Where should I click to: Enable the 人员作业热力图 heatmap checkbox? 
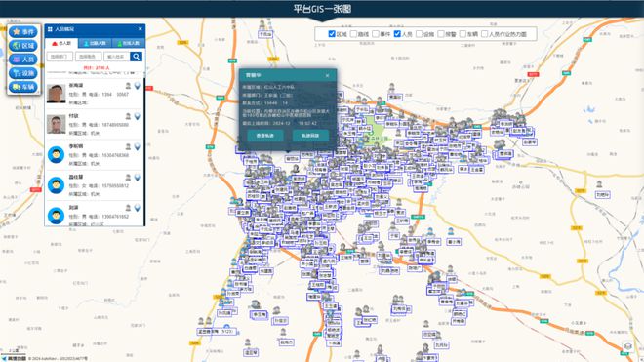tap(484, 34)
